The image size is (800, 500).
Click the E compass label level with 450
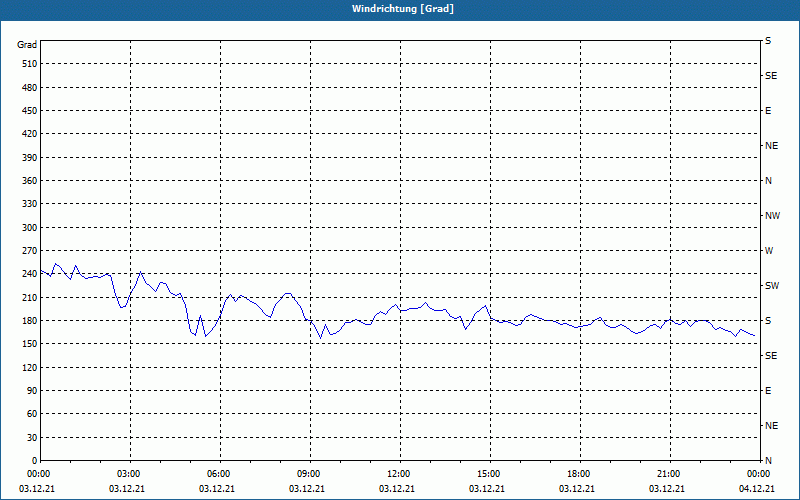[768, 111]
